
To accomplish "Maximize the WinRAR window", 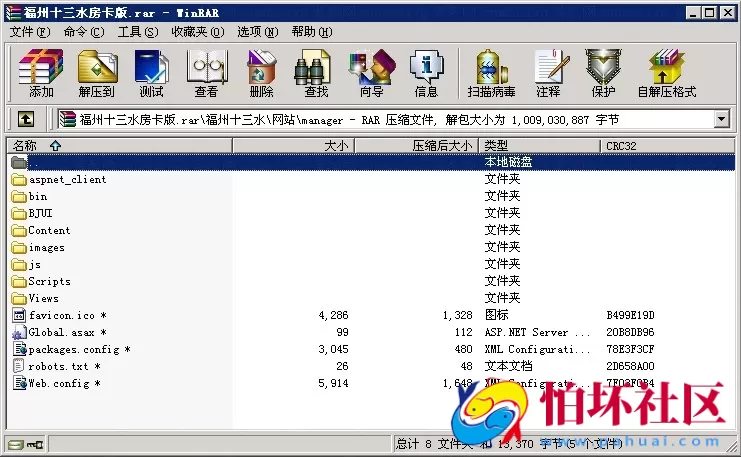I will 710,13.
